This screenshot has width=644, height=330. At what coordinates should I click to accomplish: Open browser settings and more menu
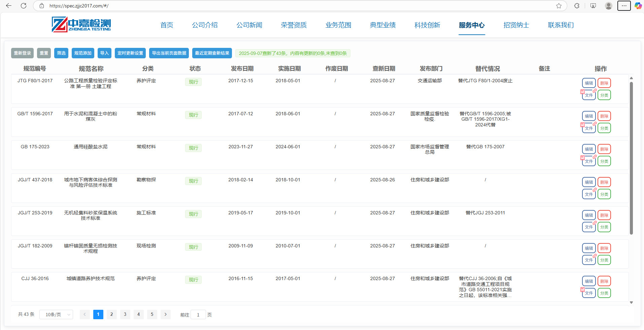[x=624, y=6]
